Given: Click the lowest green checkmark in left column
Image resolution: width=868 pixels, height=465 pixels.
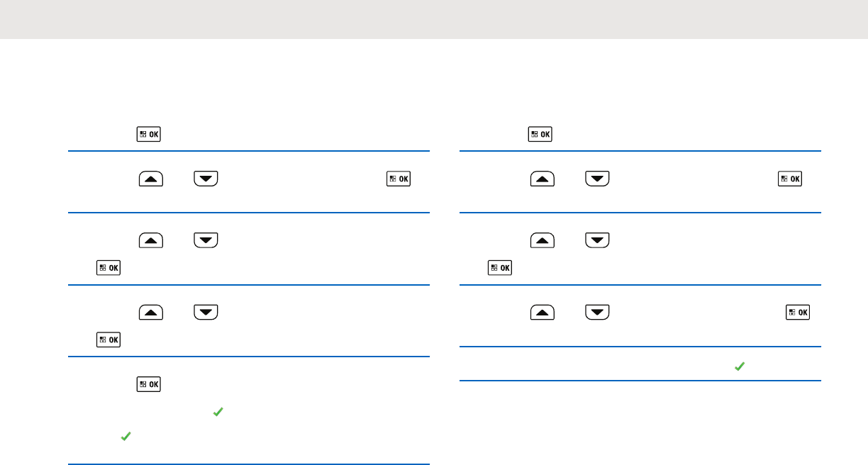Looking at the screenshot, I should coord(125,438).
